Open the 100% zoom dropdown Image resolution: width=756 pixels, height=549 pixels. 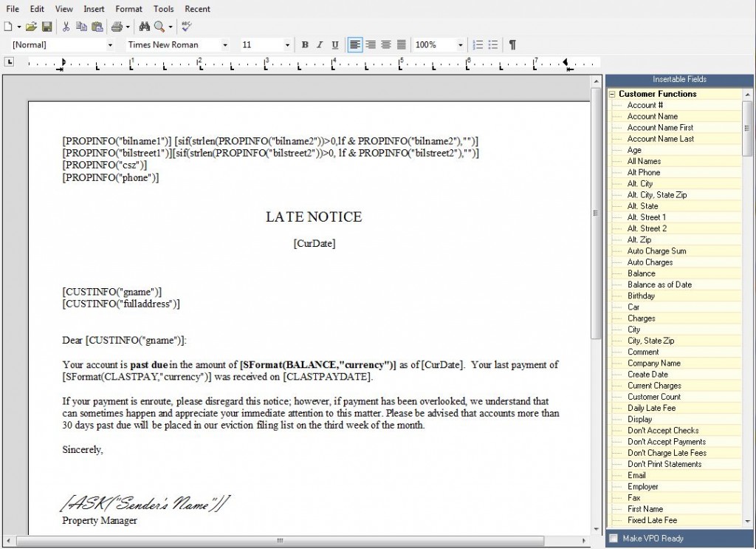tap(461, 45)
